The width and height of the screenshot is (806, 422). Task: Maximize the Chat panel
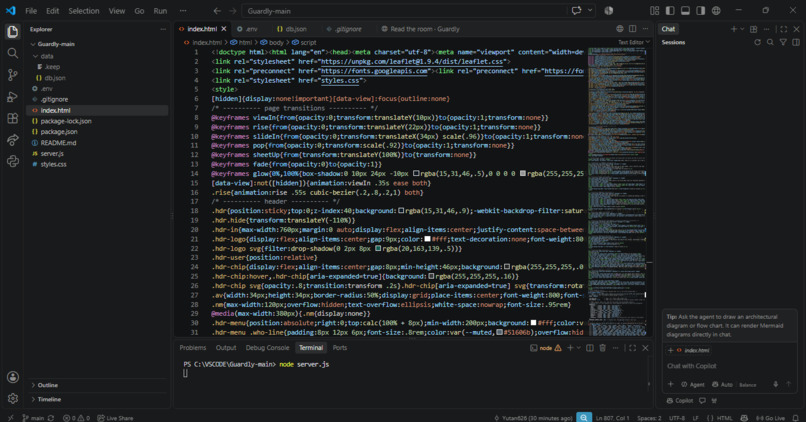pos(783,29)
